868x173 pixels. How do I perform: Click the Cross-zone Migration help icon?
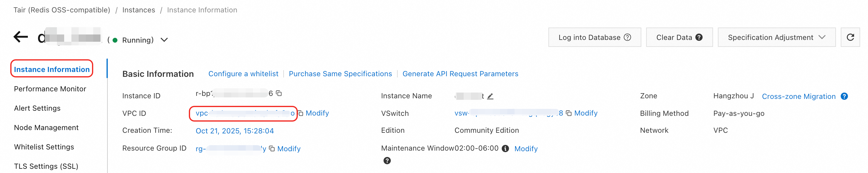[844, 96]
